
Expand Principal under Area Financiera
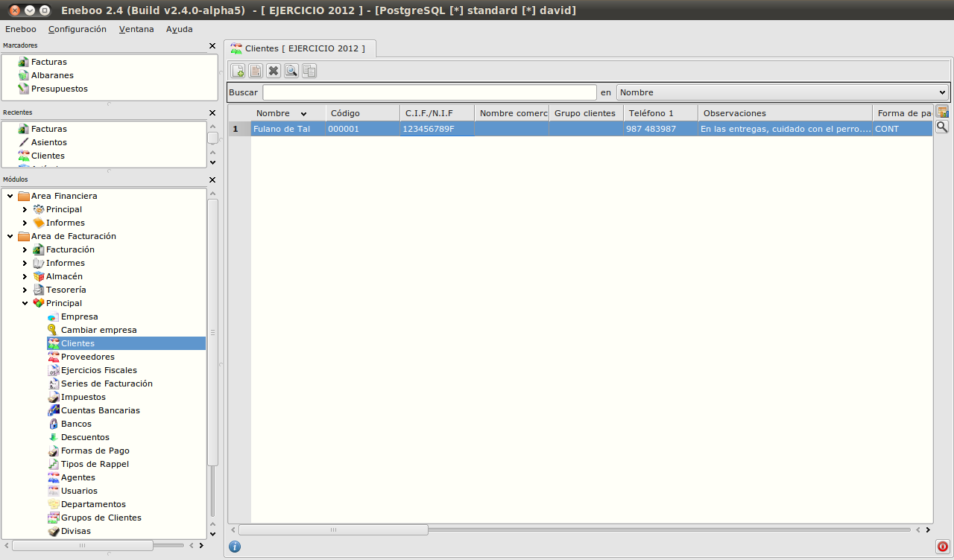(25, 209)
